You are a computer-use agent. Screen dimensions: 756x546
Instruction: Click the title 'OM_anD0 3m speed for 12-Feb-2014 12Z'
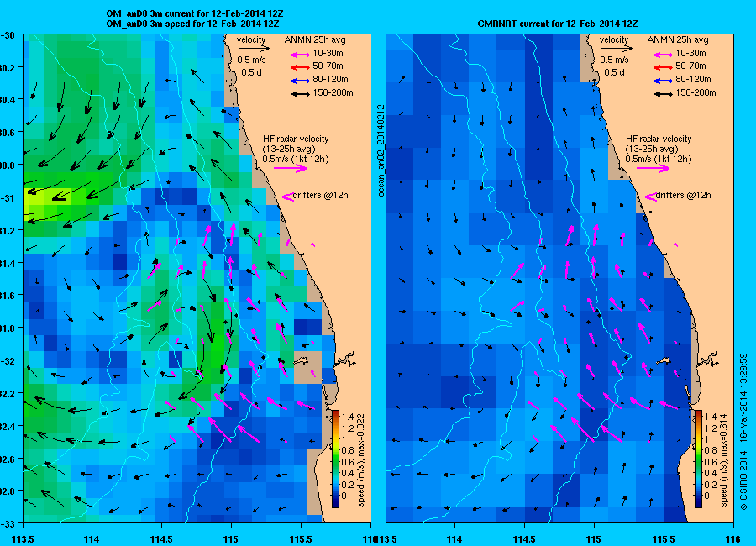pos(192,24)
